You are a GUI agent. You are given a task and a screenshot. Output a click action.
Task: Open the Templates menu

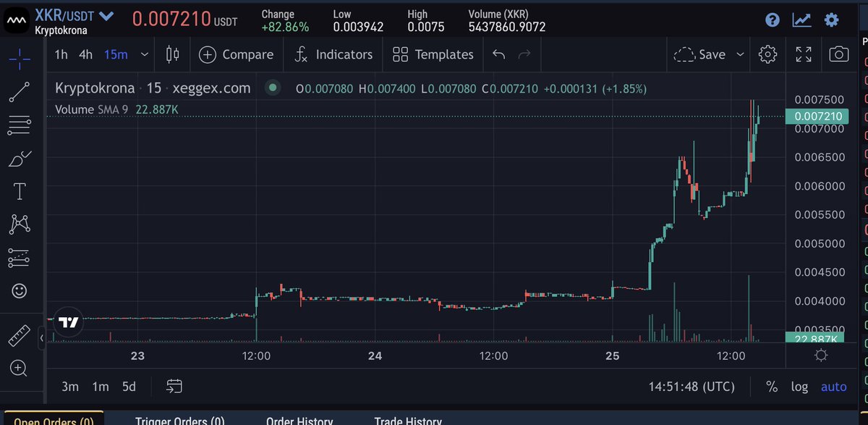coord(433,54)
